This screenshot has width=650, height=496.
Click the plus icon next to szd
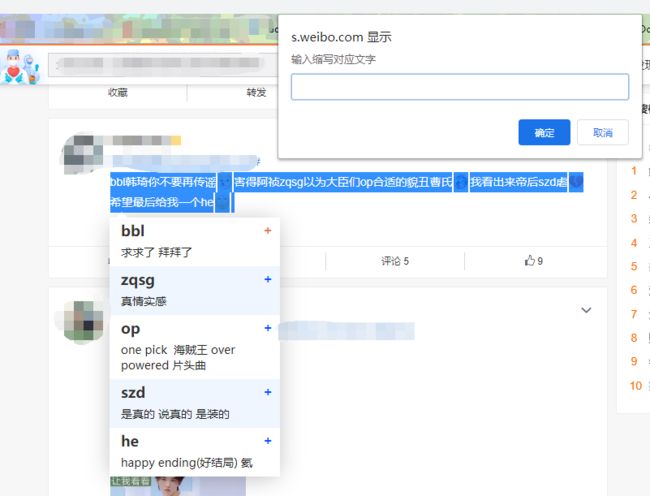coord(268,392)
